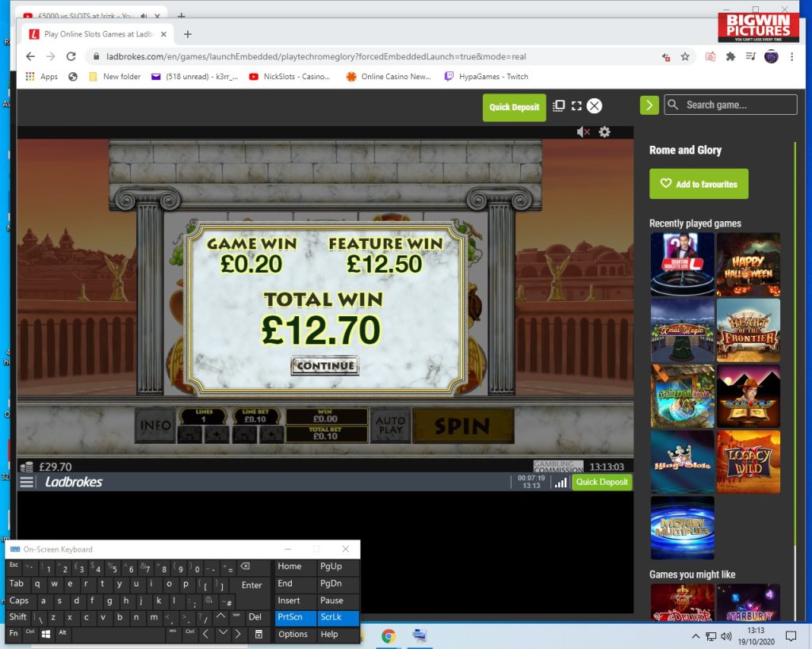Open the Legacy of the Wild thumbnail
Screen dimensions: 812x649
(x=749, y=462)
